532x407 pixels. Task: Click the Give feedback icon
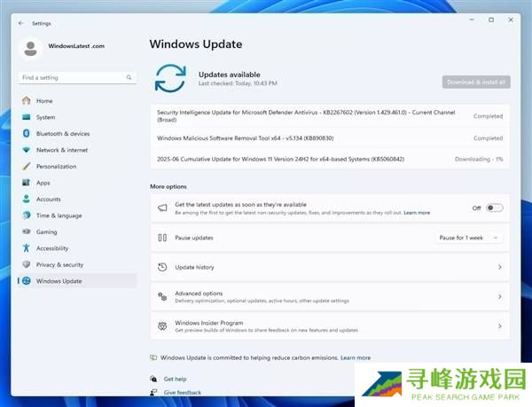[x=153, y=393]
